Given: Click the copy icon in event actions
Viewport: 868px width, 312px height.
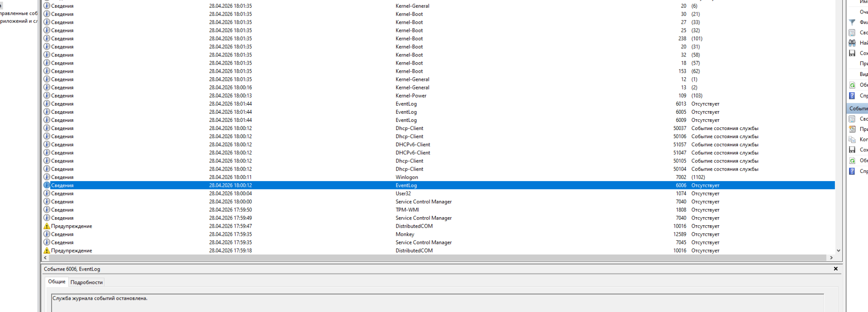Looking at the screenshot, I should (852, 140).
